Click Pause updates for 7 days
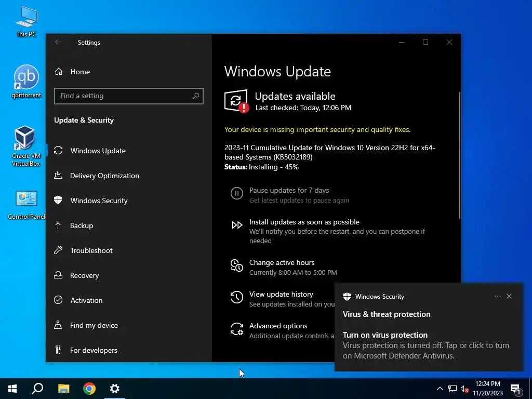The image size is (532, 399). pyautogui.click(x=289, y=190)
